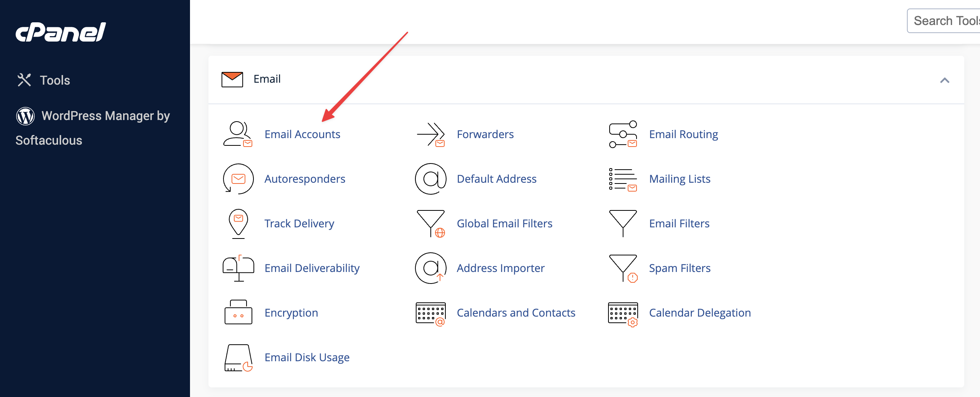Viewport: 980px width, 397px height.
Task: Open the Global Email Filters funnel icon
Action: coord(431,224)
